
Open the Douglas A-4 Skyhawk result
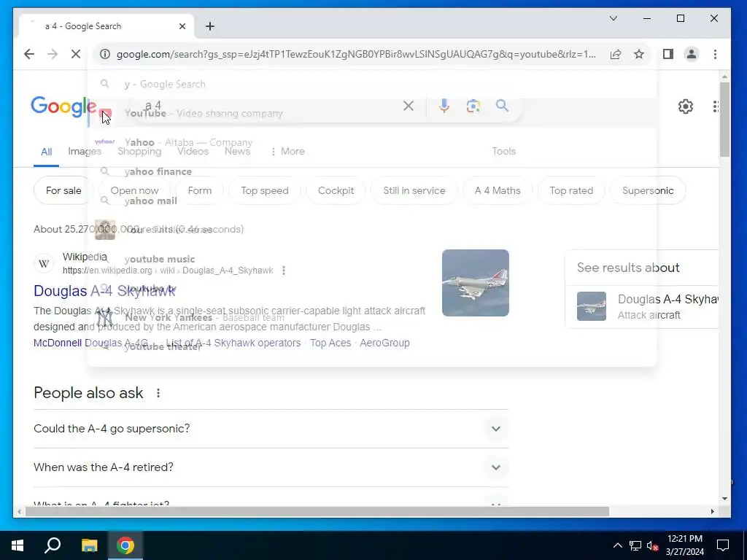[x=105, y=290]
